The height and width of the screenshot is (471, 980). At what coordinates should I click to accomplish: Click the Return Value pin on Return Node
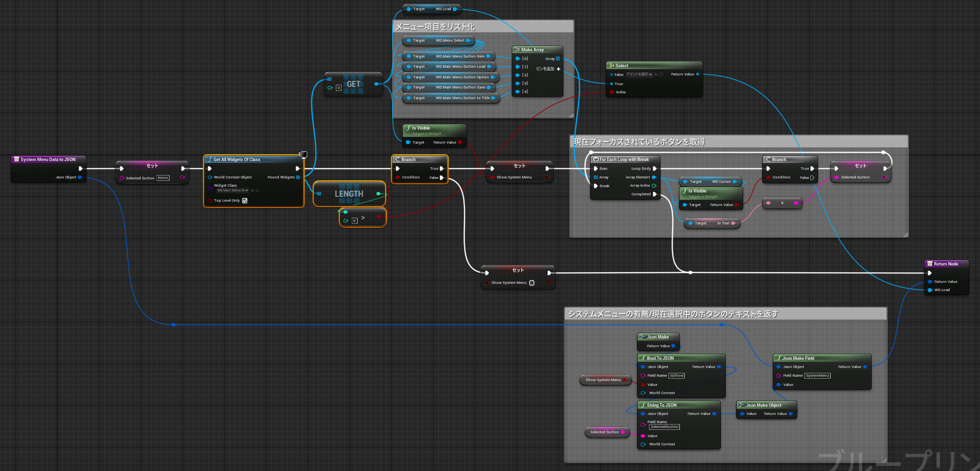930,282
